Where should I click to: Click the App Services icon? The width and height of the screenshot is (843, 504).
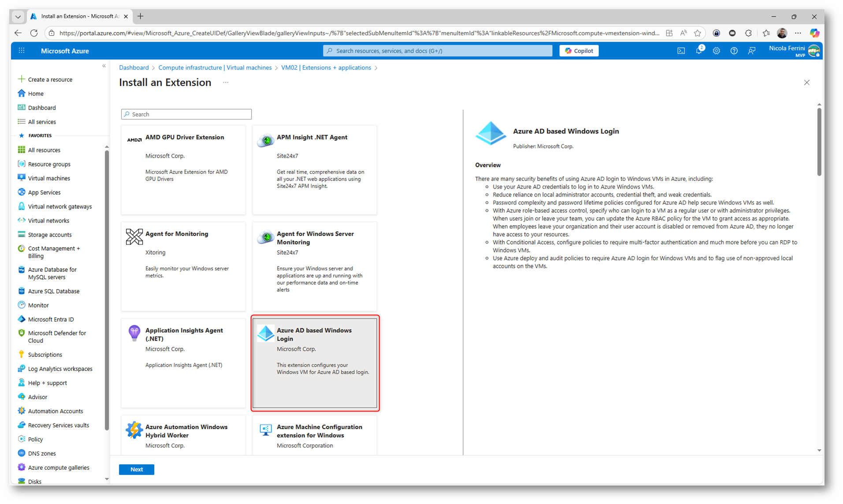[x=21, y=192]
